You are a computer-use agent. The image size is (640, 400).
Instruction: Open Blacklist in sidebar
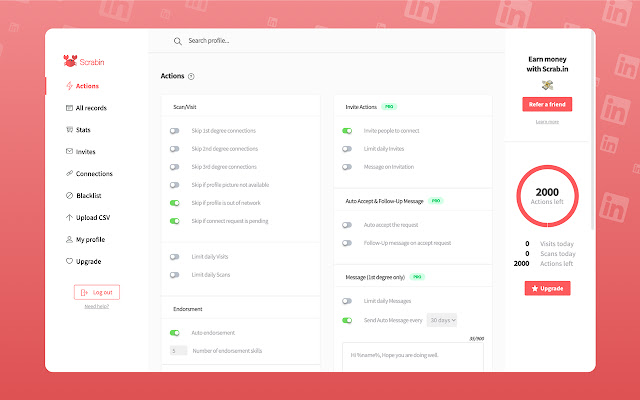coord(89,196)
